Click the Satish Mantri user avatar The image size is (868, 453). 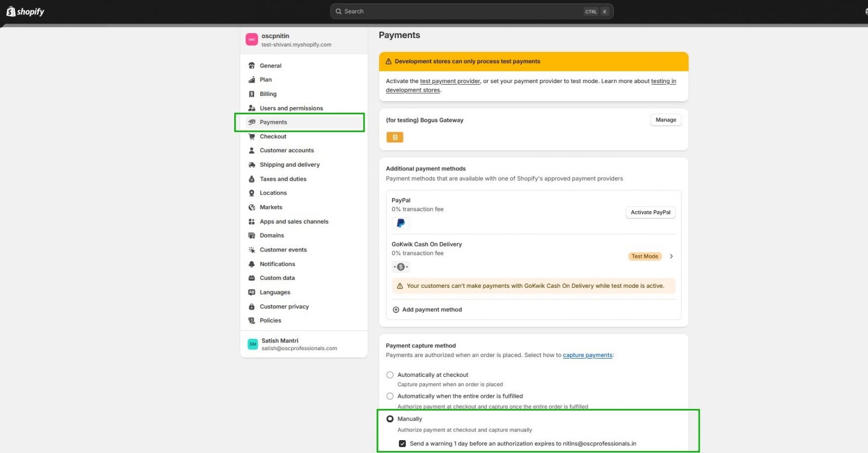253,344
